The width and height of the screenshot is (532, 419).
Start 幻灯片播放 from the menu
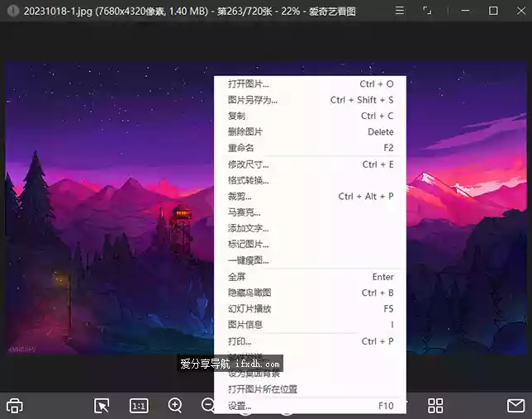coord(310,308)
